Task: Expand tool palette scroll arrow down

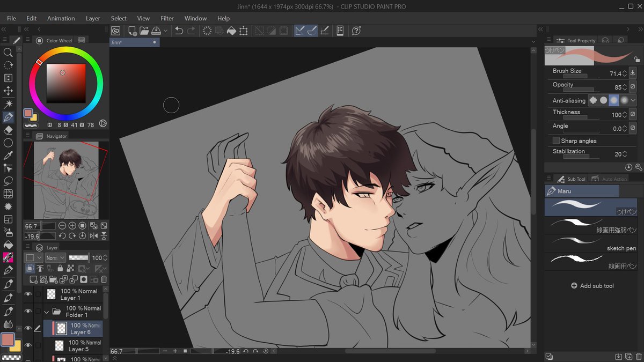Action: coord(19,328)
